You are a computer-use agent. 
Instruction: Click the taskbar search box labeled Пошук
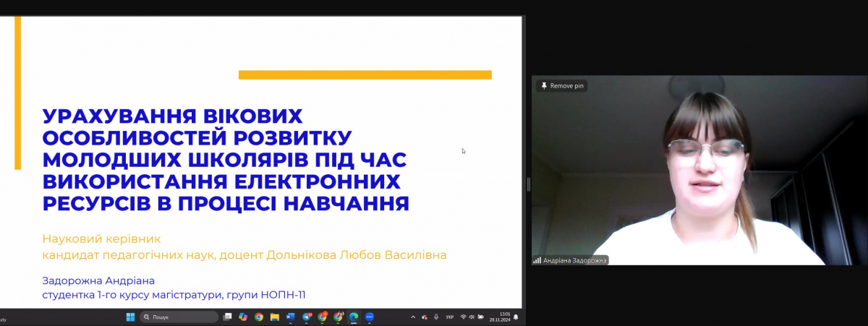179,317
